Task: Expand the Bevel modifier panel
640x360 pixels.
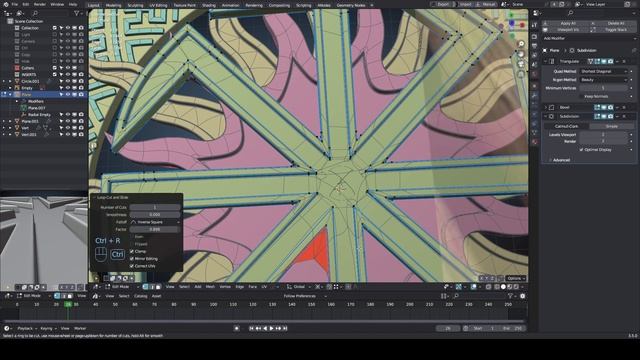Action: coord(546,107)
